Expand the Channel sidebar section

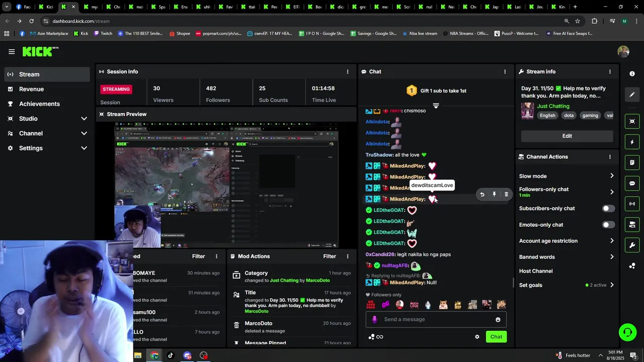point(84,133)
